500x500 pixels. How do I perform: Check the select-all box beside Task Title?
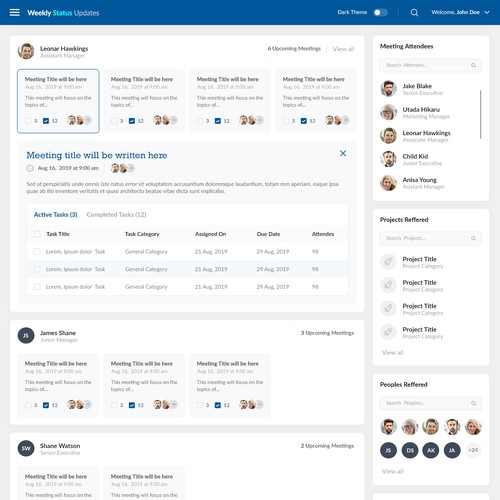coord(37,234)
